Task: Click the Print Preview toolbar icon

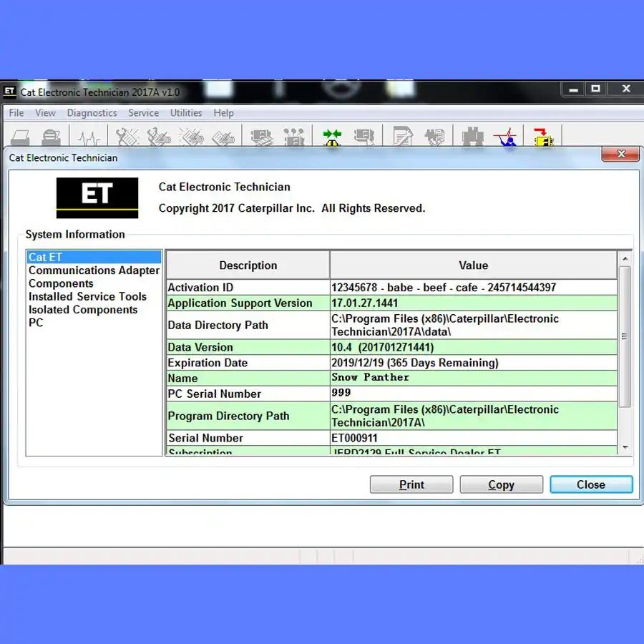Action: pyautogui.click(x=52, y=137)
